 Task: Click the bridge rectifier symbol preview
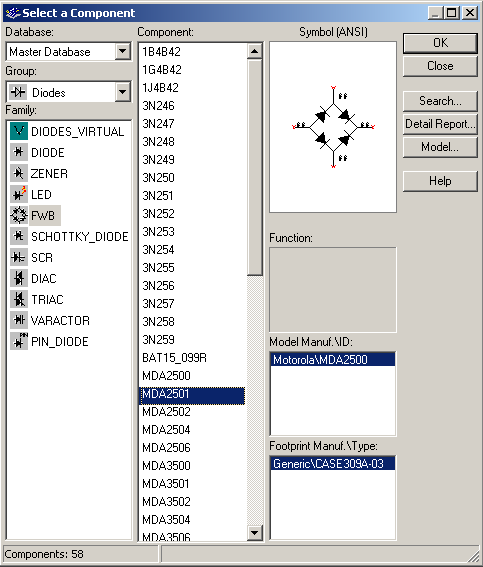point(333,127)
